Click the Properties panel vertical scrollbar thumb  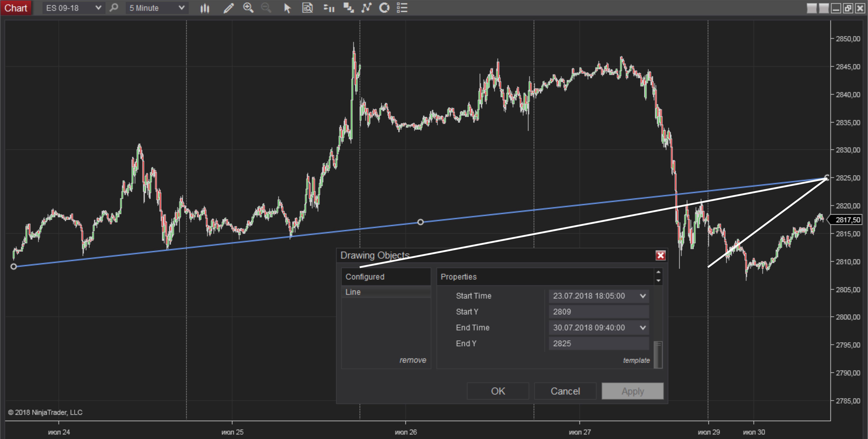tap(658, 354)
